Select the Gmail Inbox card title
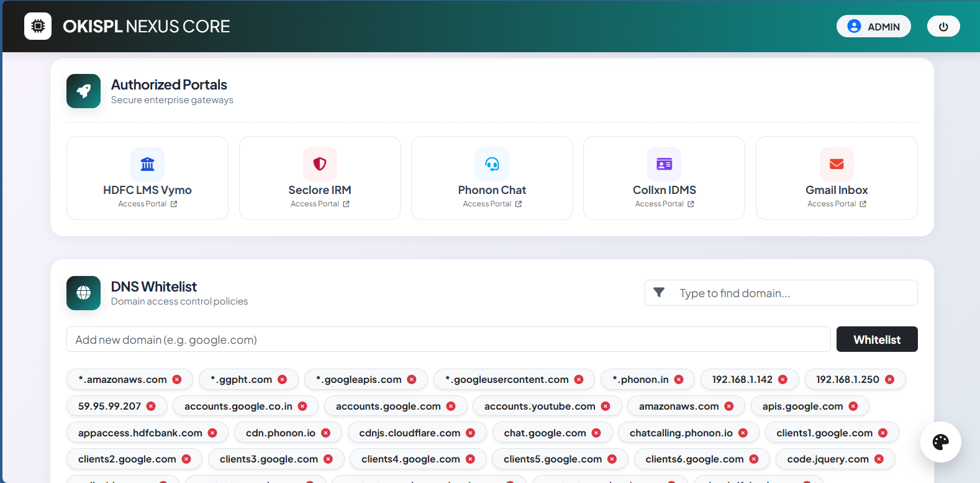Viewport: 980px width, 483px height. click(837, 190)
